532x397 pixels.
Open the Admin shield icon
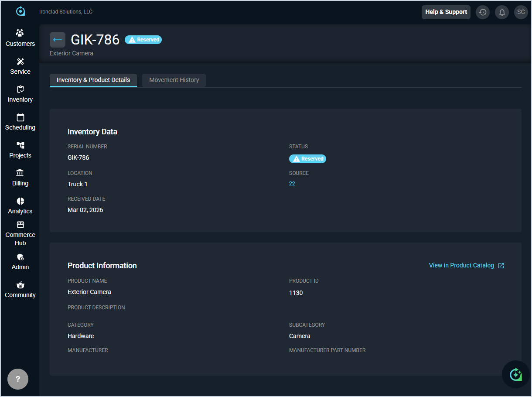[20, 257]
